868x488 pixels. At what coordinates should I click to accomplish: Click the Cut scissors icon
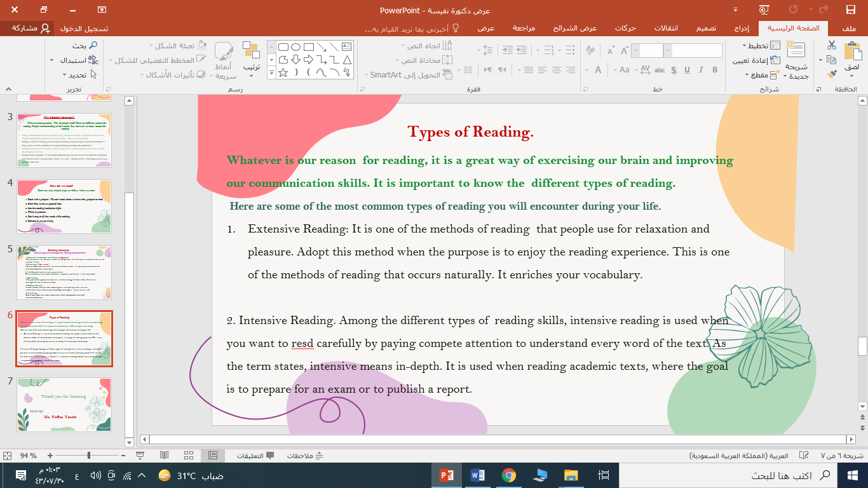[832, 45]
